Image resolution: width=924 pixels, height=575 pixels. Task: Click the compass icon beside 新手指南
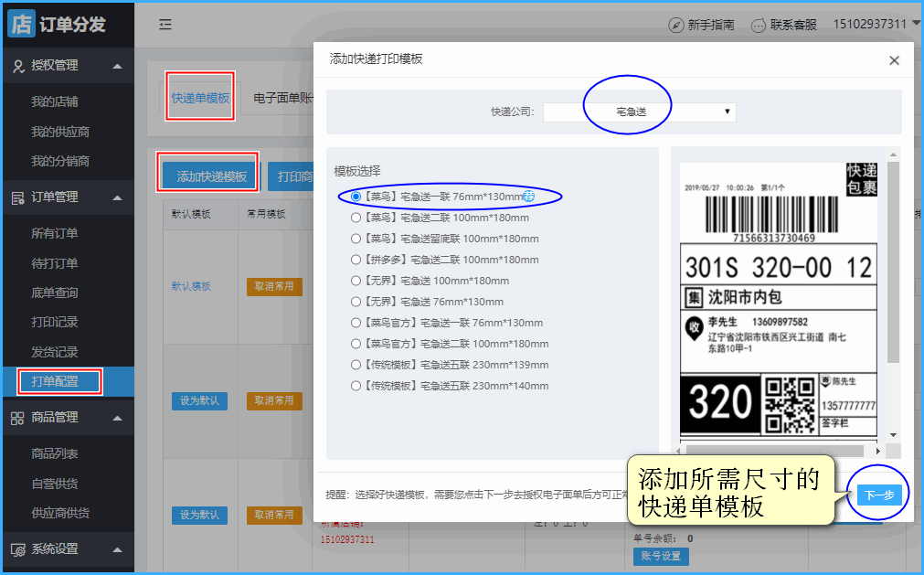tap(675, 25)
